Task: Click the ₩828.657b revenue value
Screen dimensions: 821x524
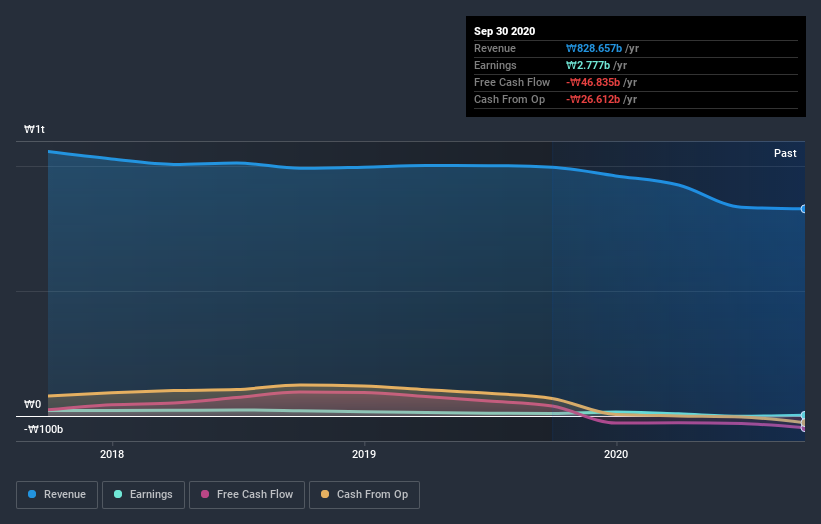Action: (594, 48)
